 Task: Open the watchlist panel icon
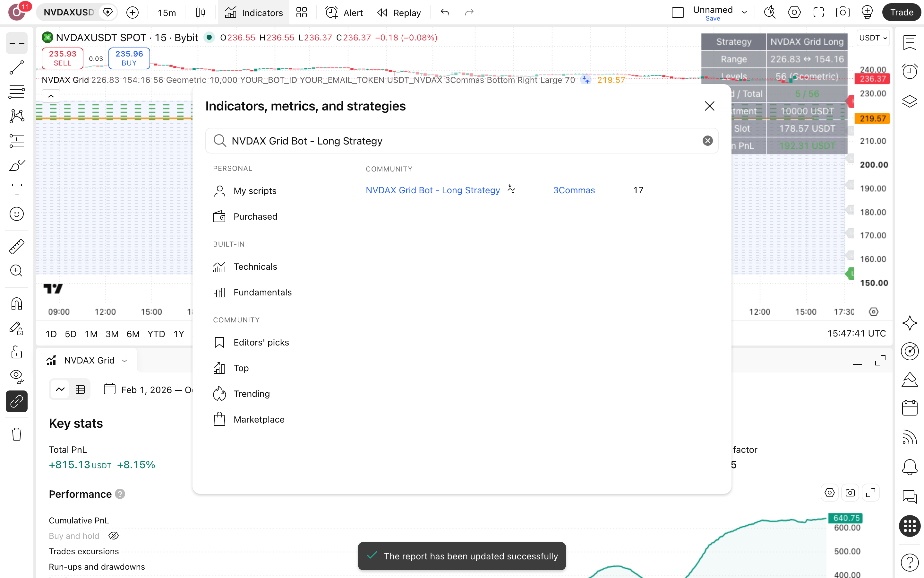click(x=910, y=42)
